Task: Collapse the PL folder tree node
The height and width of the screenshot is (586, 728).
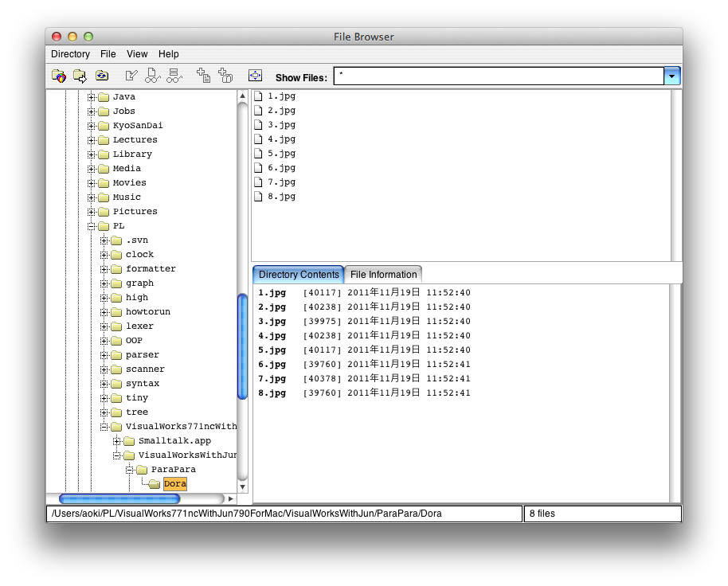Action: [92, 226]
